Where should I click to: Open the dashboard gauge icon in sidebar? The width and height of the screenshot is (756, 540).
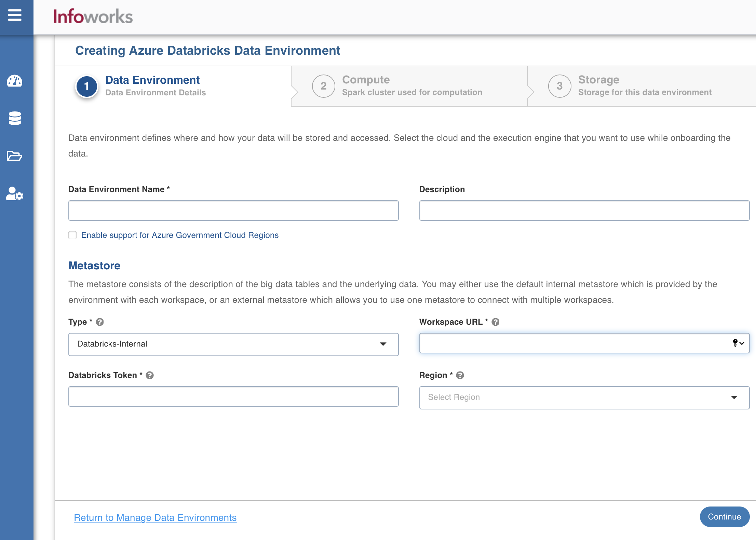pos(15,81)
